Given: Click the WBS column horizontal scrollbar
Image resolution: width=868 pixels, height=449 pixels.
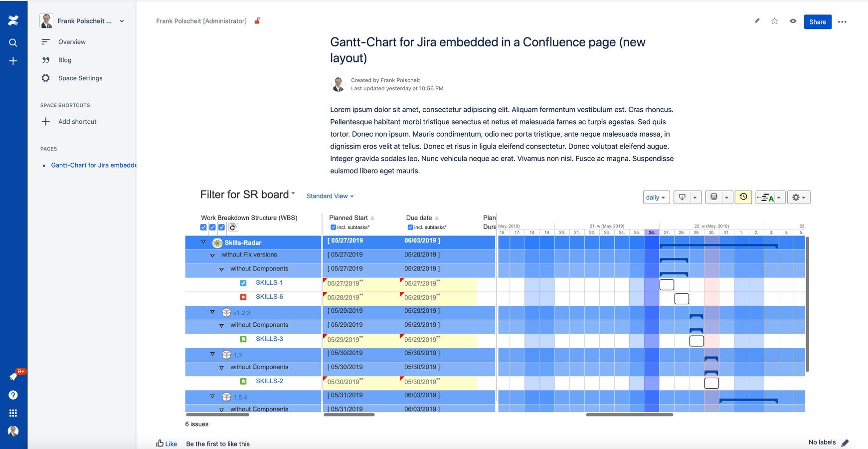Looking at the screenshot, I should point(217,415).
